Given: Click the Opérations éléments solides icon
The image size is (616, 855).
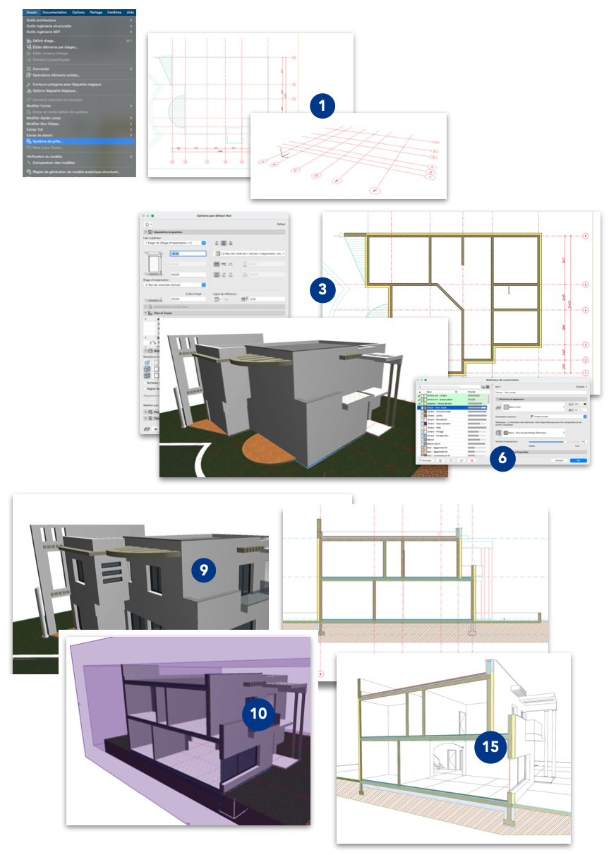Looking at the screenshot, I should (x=29, y=75).
